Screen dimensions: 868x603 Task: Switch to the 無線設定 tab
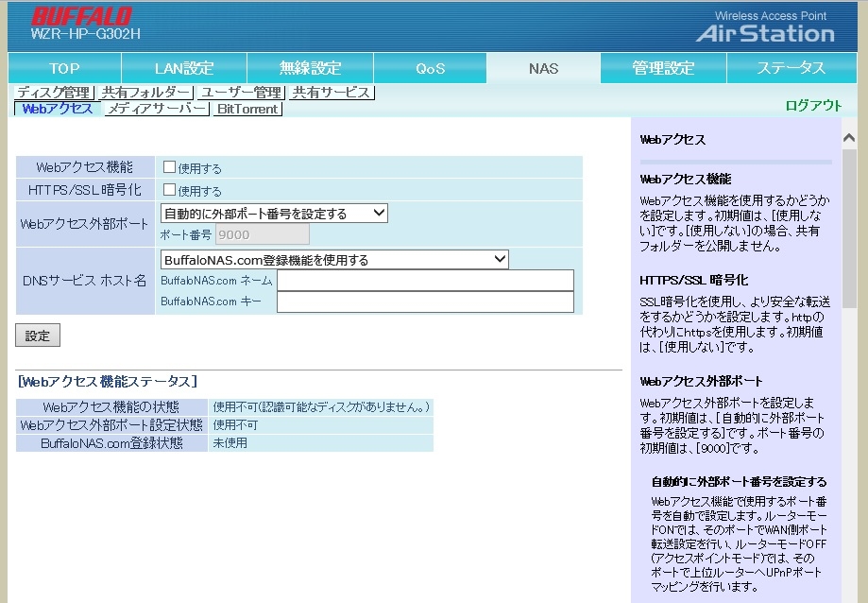310,68
